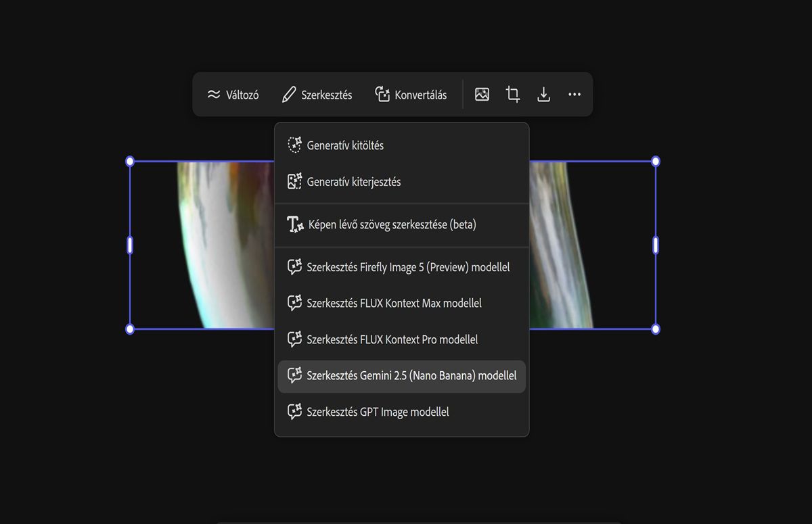Select Szerkesztés GPT Image modellel
The image size is (812, 524).
pos(402,412)
